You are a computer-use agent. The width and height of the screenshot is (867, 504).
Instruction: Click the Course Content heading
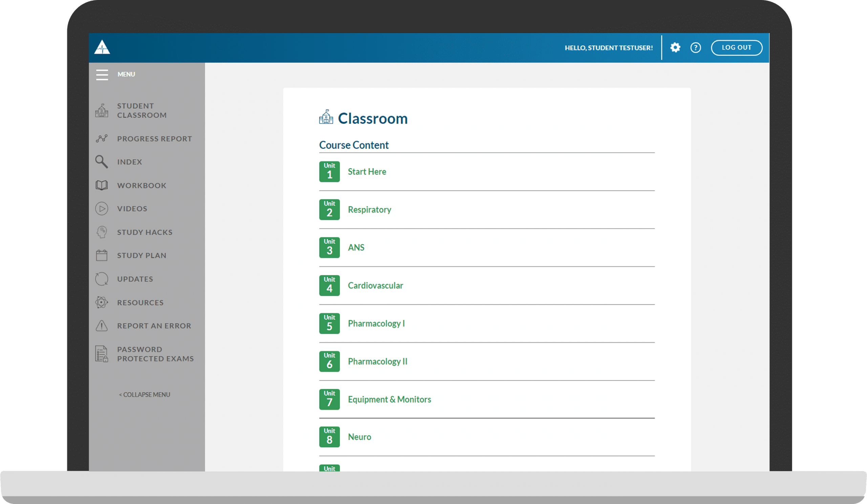354,145
